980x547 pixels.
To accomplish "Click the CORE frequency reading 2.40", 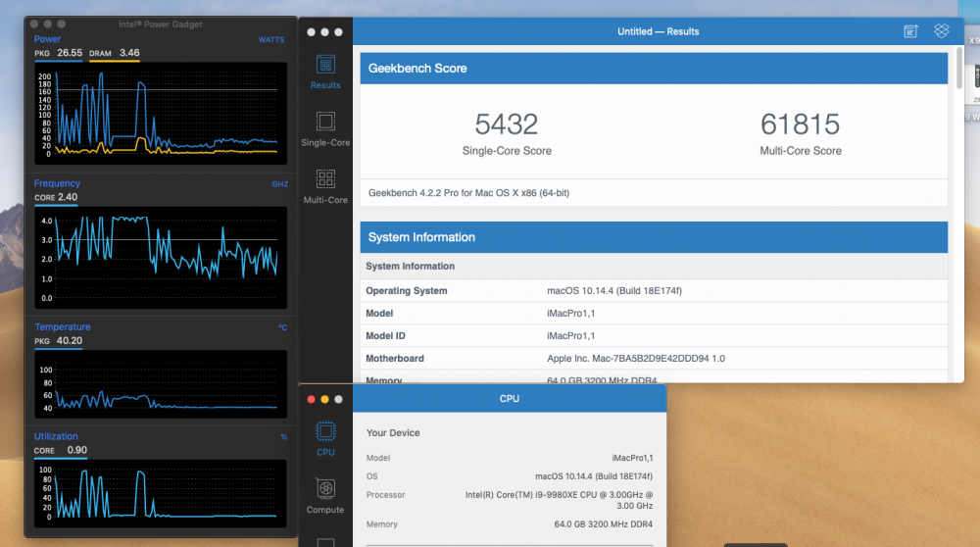I will (68, 198).
